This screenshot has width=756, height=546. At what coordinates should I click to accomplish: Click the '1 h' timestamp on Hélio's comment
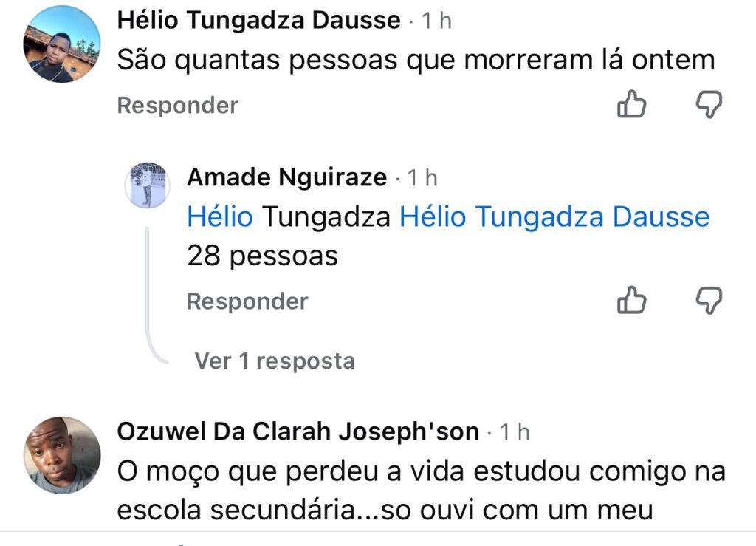click(x=436, y=21)
